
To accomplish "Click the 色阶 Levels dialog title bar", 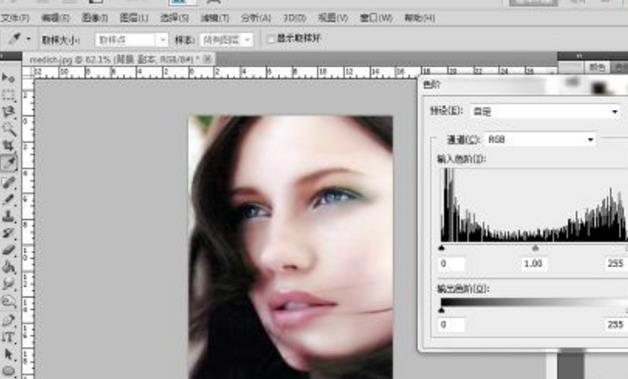I will point(523,85).
